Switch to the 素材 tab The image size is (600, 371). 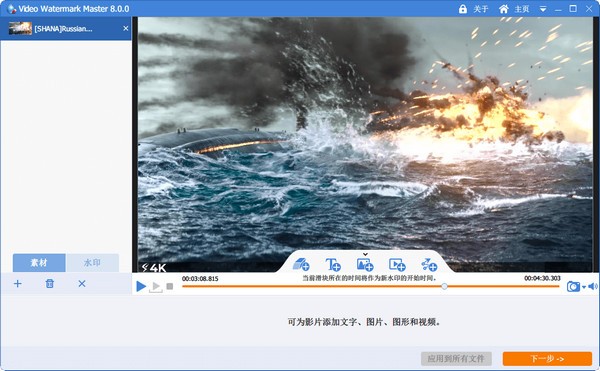pos(39,263)
